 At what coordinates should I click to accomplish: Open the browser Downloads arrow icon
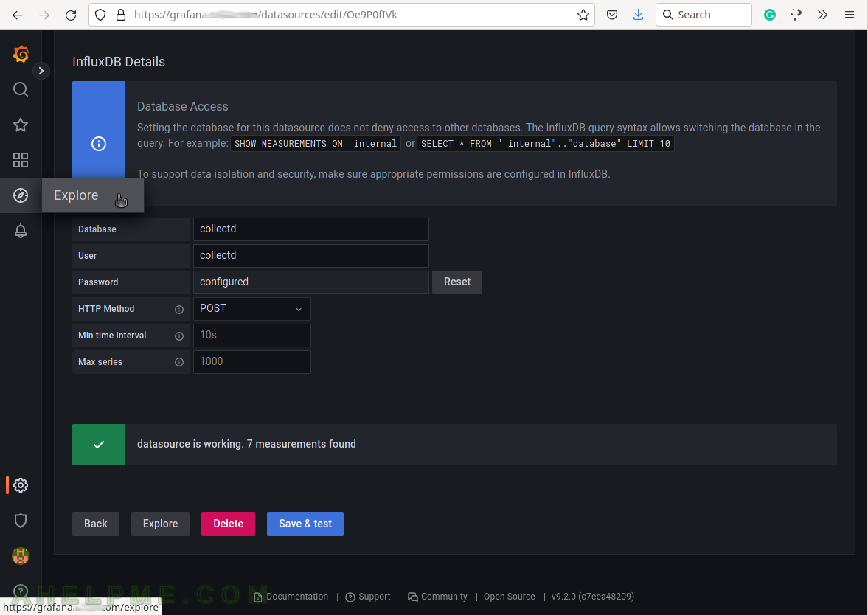click(x=638, y=15)
